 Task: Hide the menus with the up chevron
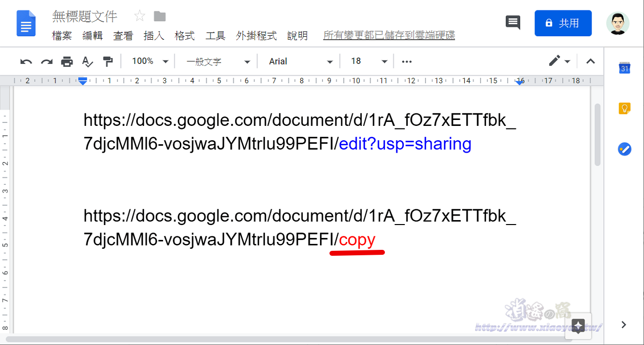(x=590, y=61)
